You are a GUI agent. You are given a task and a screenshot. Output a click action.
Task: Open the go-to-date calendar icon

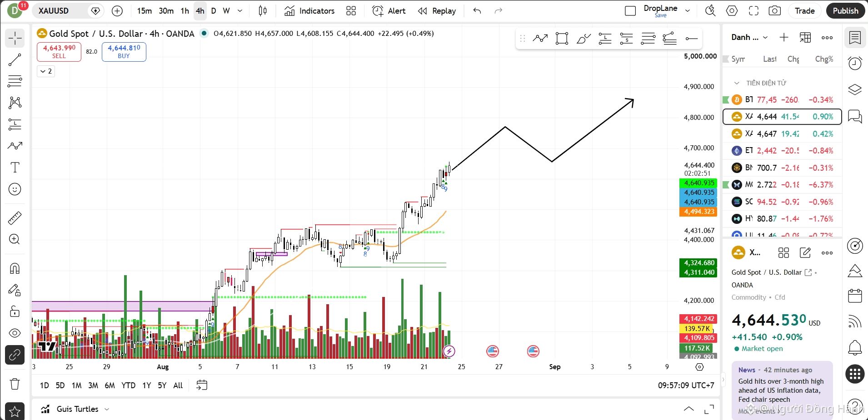click(x=202, y=385)
